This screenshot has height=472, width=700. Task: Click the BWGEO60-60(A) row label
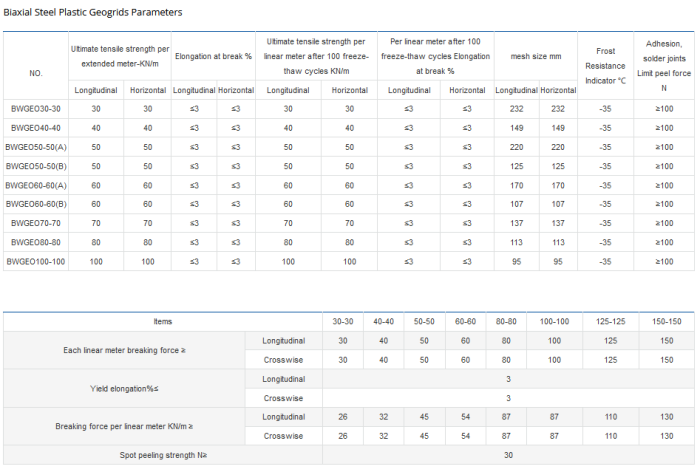coord(36,185)
